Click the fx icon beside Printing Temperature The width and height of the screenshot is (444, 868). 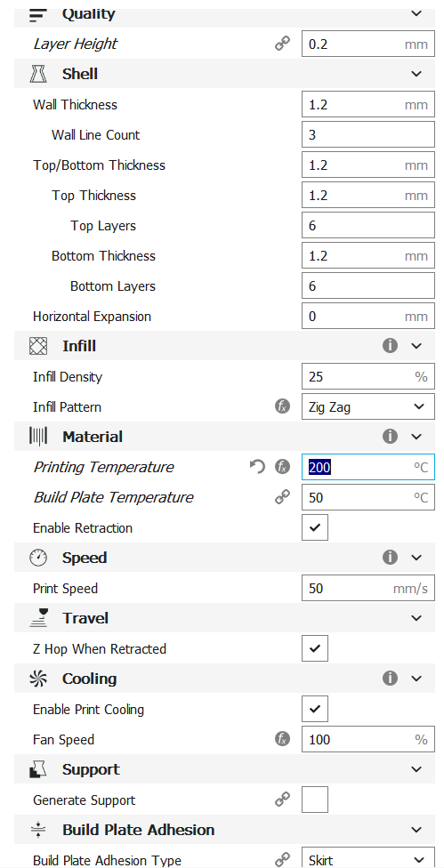click(x=282, y=467)
